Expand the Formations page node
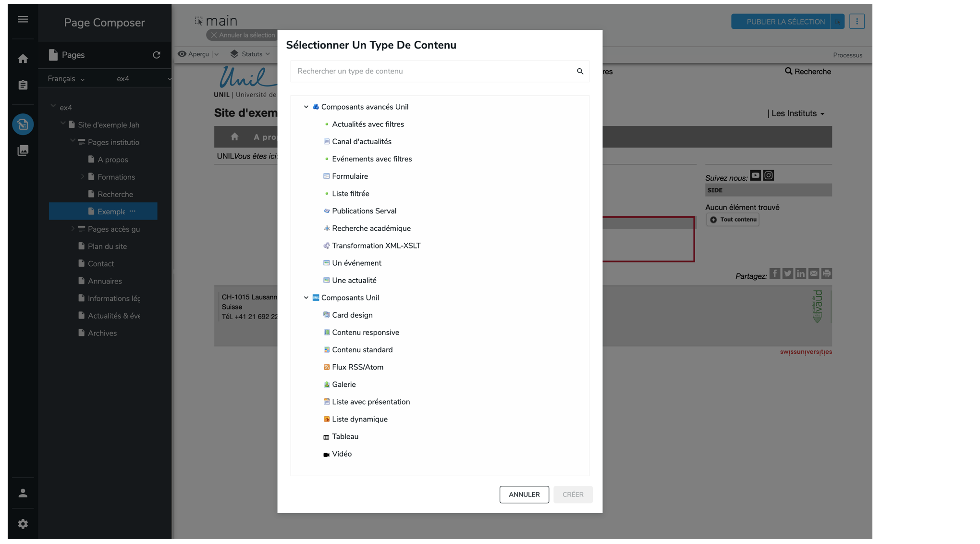This screenshot has width=980, height=544. [x=82, y=177]
